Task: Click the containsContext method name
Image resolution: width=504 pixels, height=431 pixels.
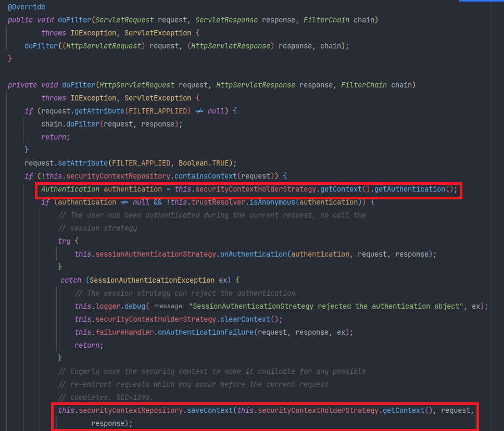Action: 206,176
